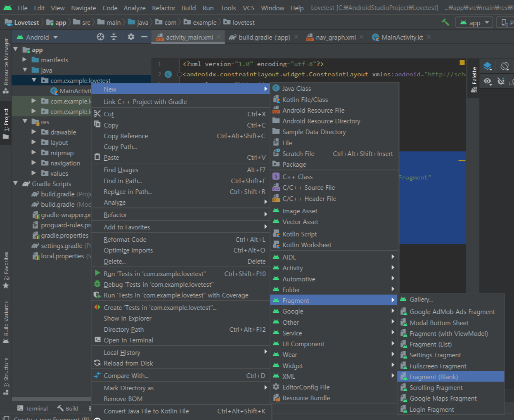
Task: Select Login Fragment option
Action: 451,409
